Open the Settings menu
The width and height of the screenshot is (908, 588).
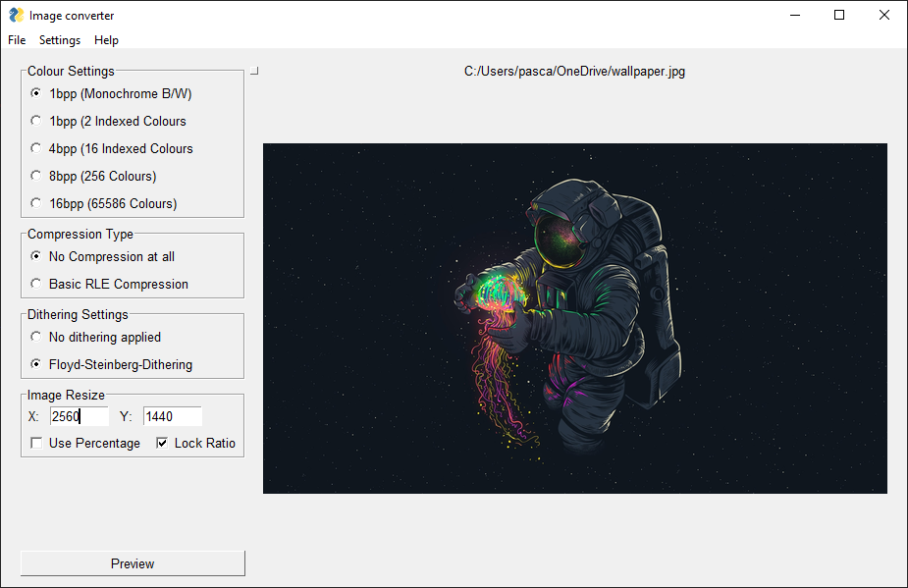pyautogui.click(x=59, y=40)
